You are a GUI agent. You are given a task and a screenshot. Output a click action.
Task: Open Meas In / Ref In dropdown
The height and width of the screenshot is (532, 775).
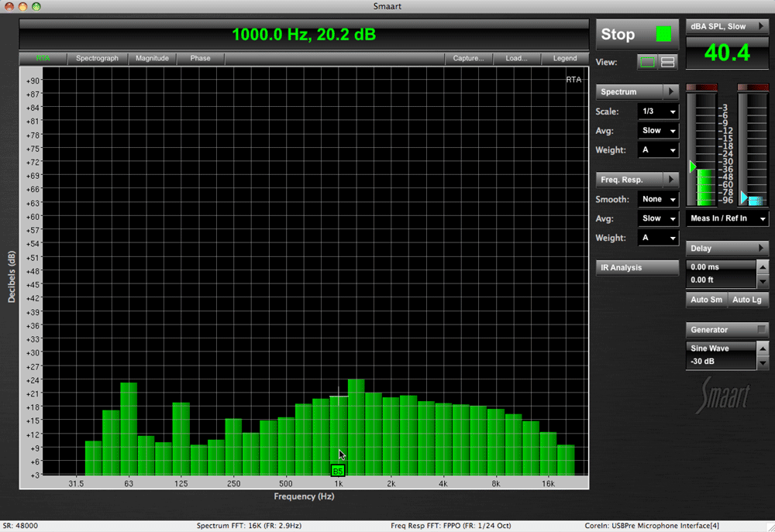point(727,218)
